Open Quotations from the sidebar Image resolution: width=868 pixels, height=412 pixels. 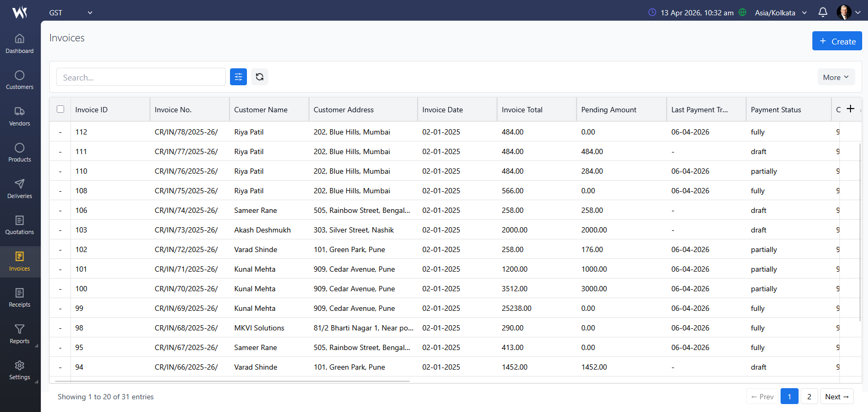coord(20,225)
